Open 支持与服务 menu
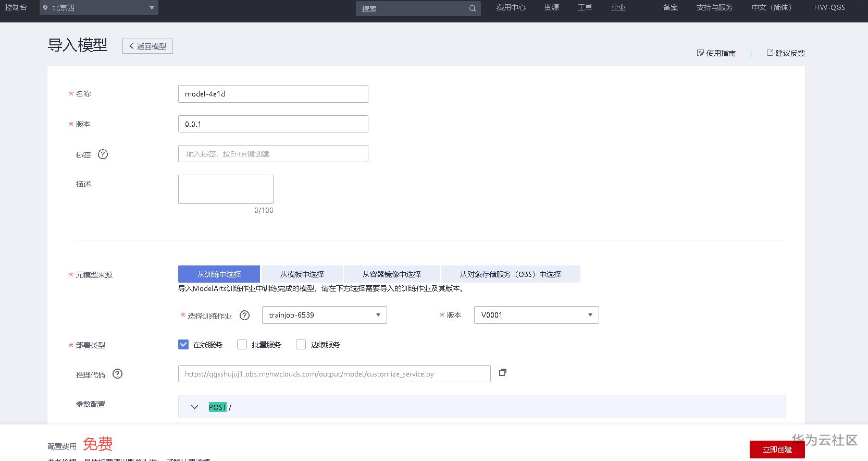The image size is (868, 461). point(714,8)
